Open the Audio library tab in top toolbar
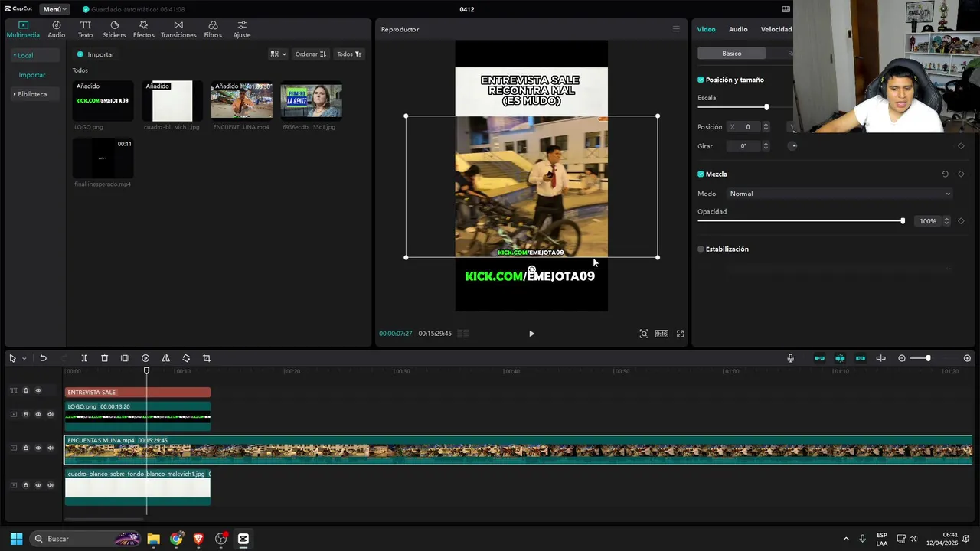Image resolution: width=980 pixels, height=551 pixels. pyautogui.click(x=57, y=30)
